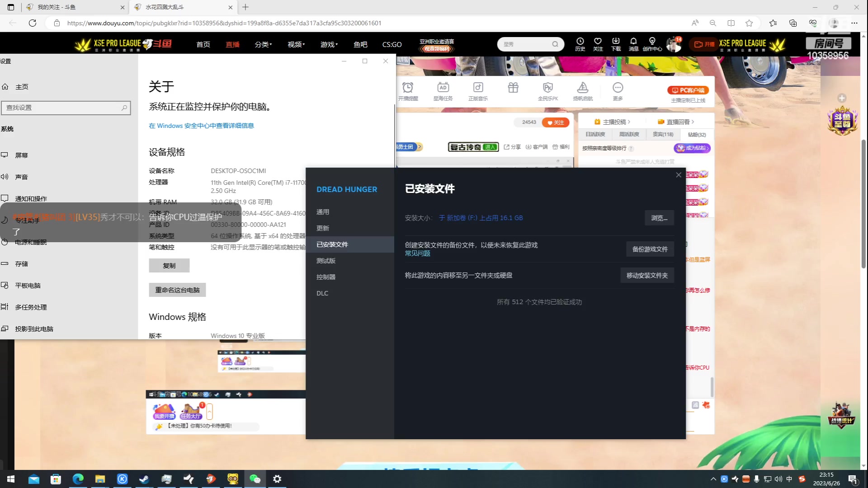The image size is (868, 488).
Task: Select 通用 in Dread Hunger properties
Action: tap(350, 212)
